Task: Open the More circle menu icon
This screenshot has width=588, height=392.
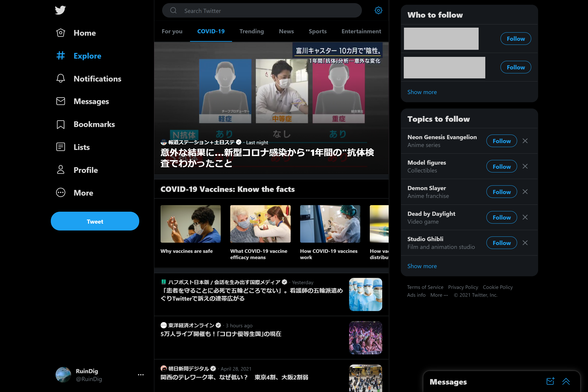Action: [61, 192]
